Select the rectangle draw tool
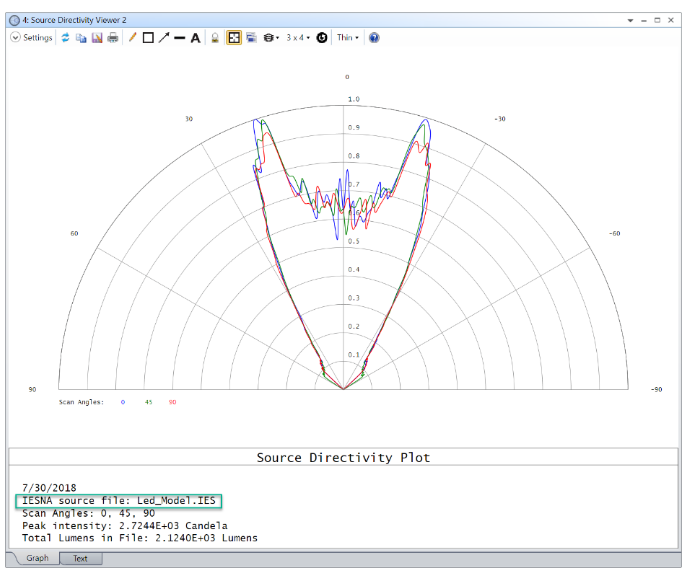The width and height of the screenshot is (693, 575). [148, 38]
